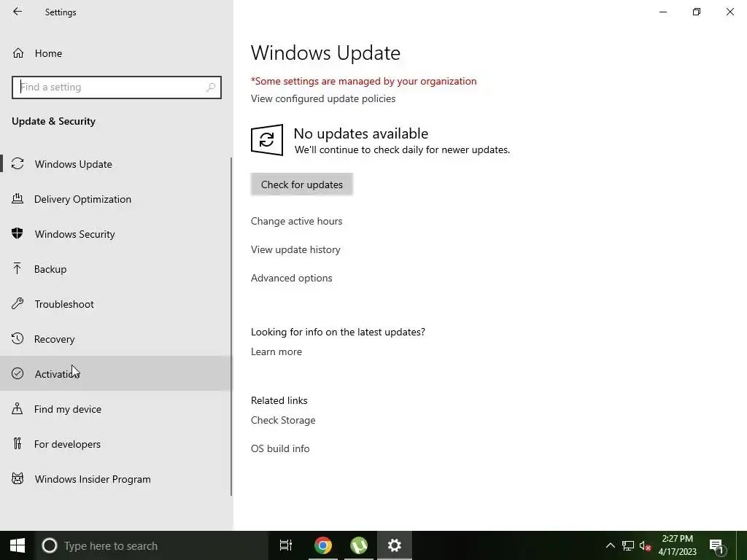Click the Settings gear taskbar icon

(x=395, y=545)
